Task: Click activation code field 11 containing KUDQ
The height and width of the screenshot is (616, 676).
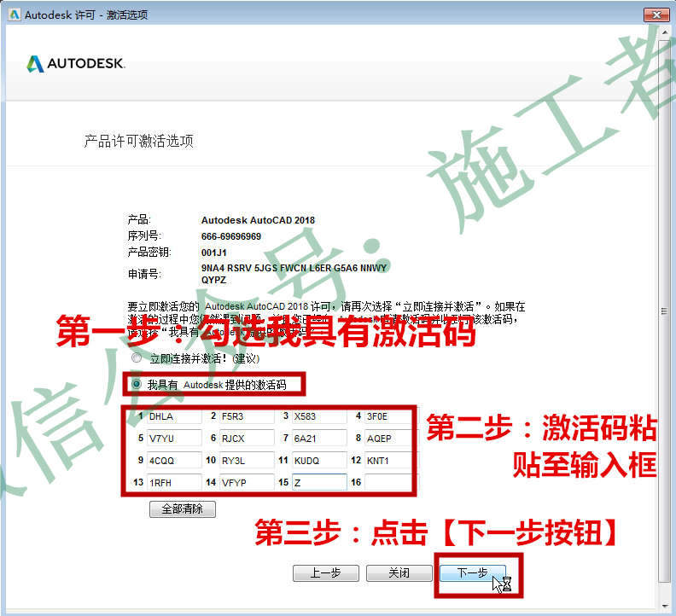Action: click(319, 461)
